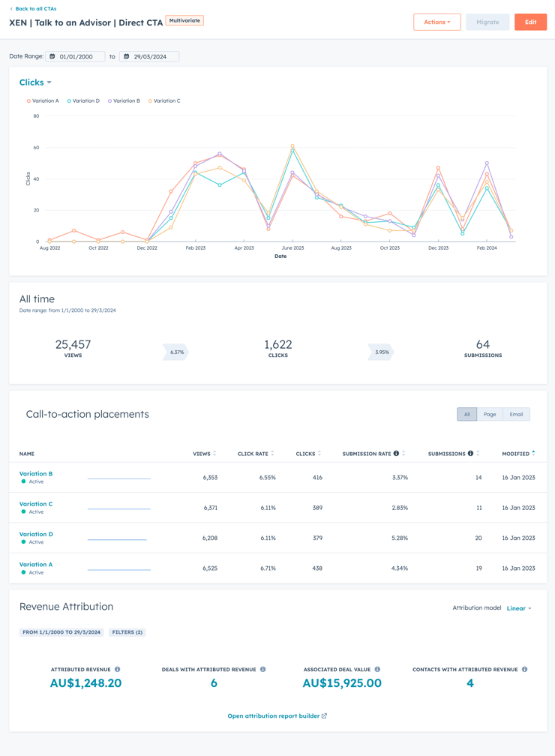Click Variation A sparkline preview
Screen dimensions: 555x756
click(x=119, y=569)
